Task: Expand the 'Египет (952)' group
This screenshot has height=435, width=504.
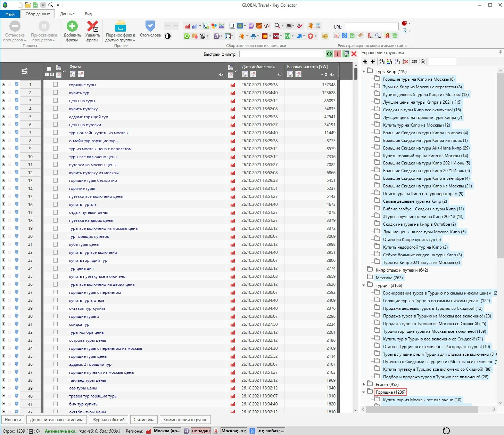Action: (364, 384)
